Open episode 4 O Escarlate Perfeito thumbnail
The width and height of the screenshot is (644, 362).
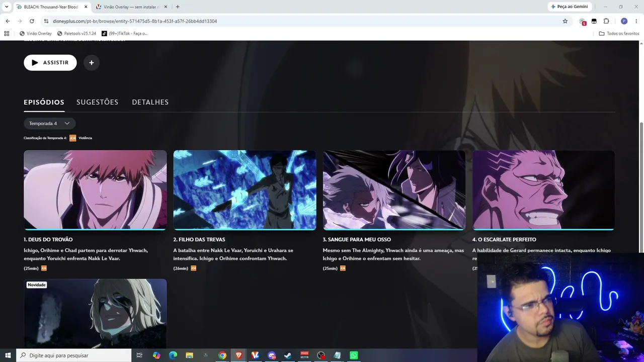point(543,190)
